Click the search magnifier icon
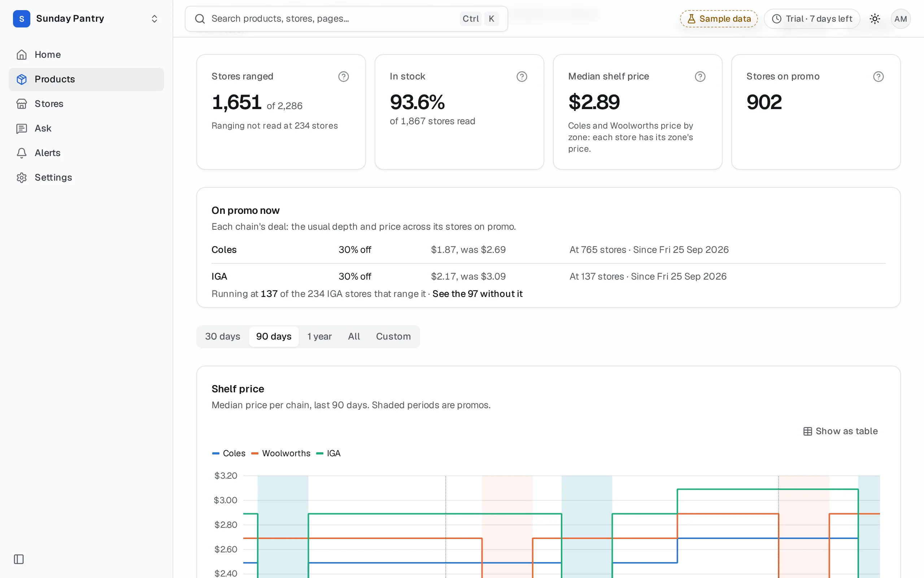924x578 pixels. coord(200,19)
